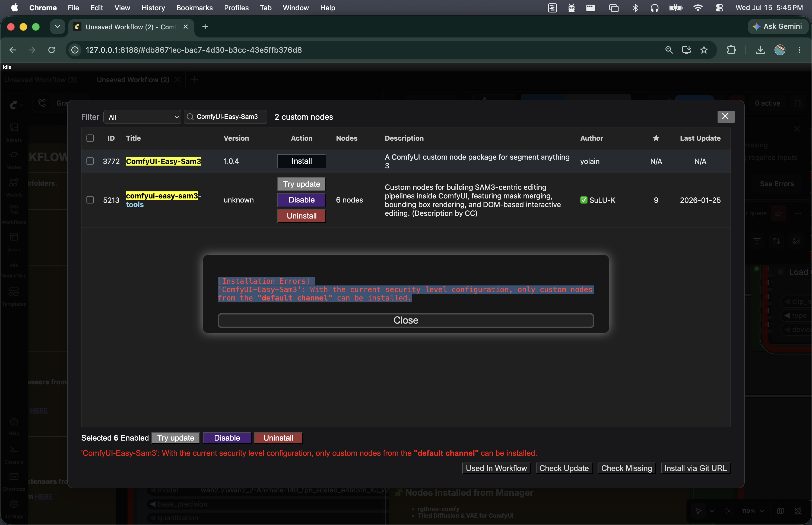The width and height of the screenshot is (812, 525).
Task: Expand the Chrome tab search dropdown
Action: (x=57, y=27)
